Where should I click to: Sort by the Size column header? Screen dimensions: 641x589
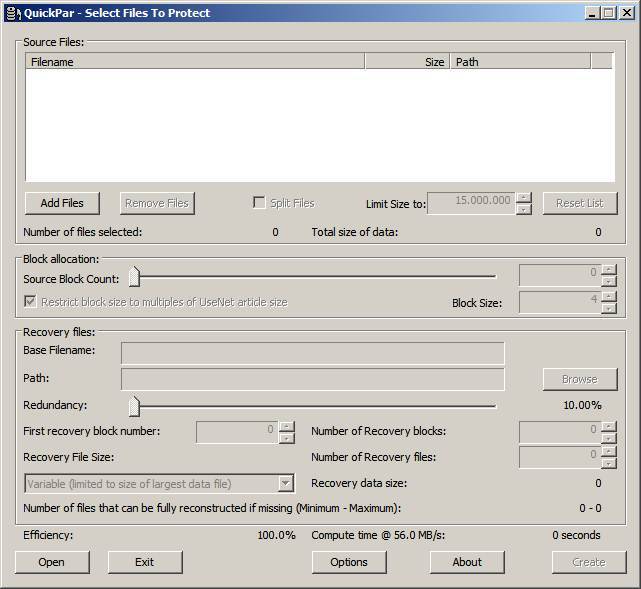(407, 62)
